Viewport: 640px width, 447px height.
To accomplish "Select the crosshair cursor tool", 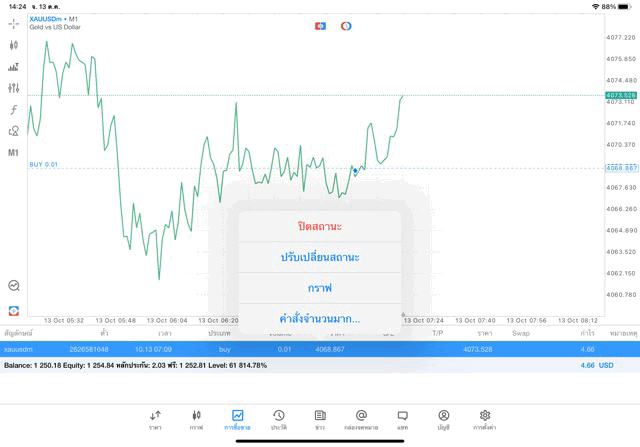I will click(14, 23).
